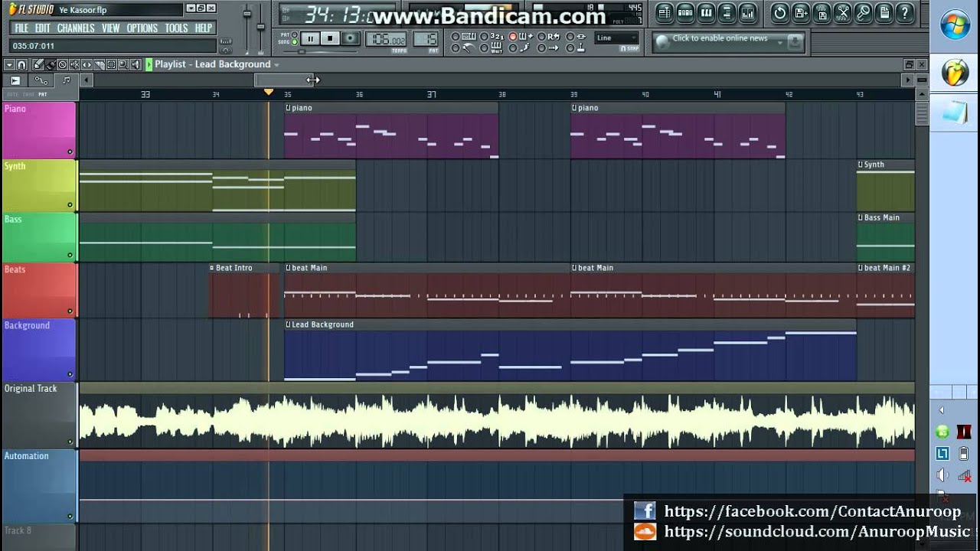This screenshot has height=551, width=980.
Task: Select the Slice tool in playlist
Action: tap(100, 64)
